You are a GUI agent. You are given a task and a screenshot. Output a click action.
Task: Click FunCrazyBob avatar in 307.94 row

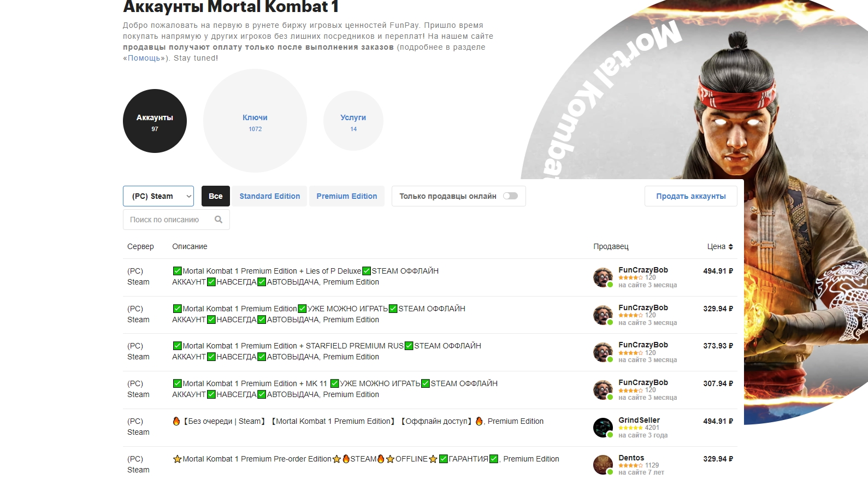tap(603, 390)
